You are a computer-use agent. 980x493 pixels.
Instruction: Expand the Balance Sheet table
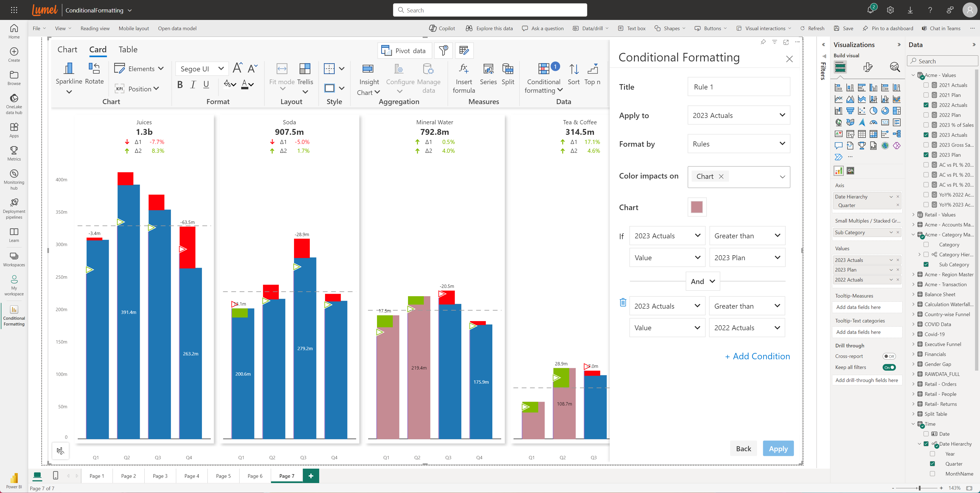pos(913,294)
